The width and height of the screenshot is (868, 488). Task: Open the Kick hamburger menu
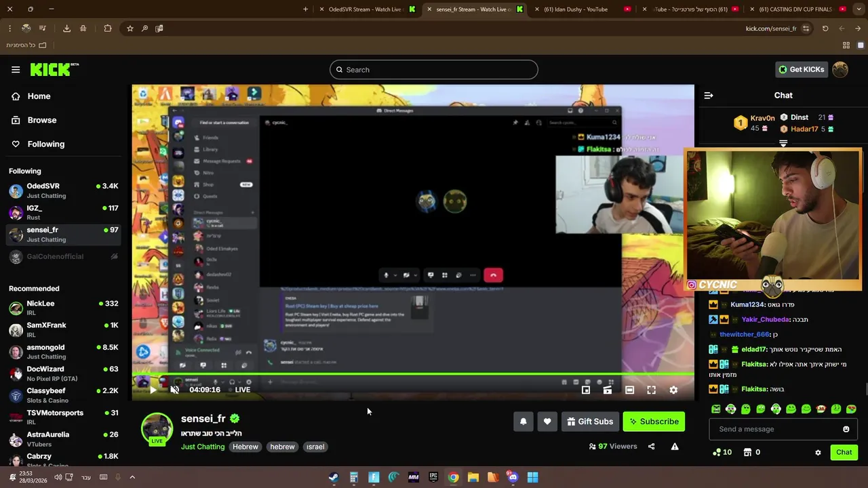(x=16, y=70)
